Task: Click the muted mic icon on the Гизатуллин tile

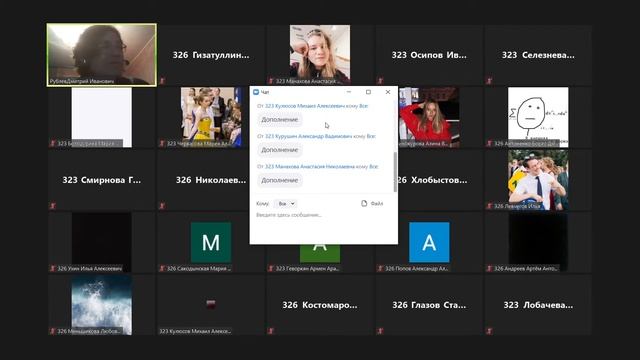Action: (x=162, y=81)
